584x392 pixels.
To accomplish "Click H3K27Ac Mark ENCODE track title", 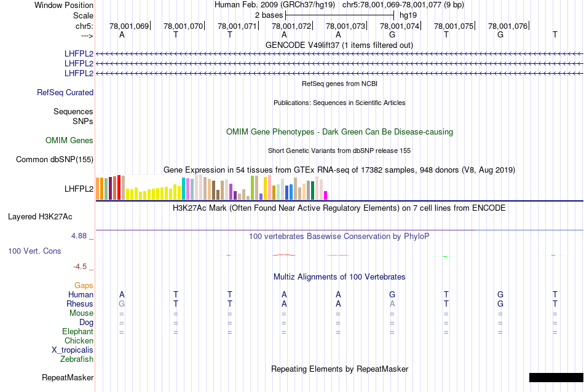I will click(x=339, y=208).
